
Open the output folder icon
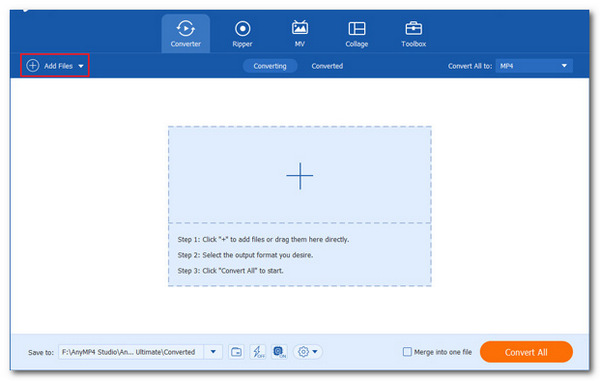pyautogui.click(x=236, y=352)
